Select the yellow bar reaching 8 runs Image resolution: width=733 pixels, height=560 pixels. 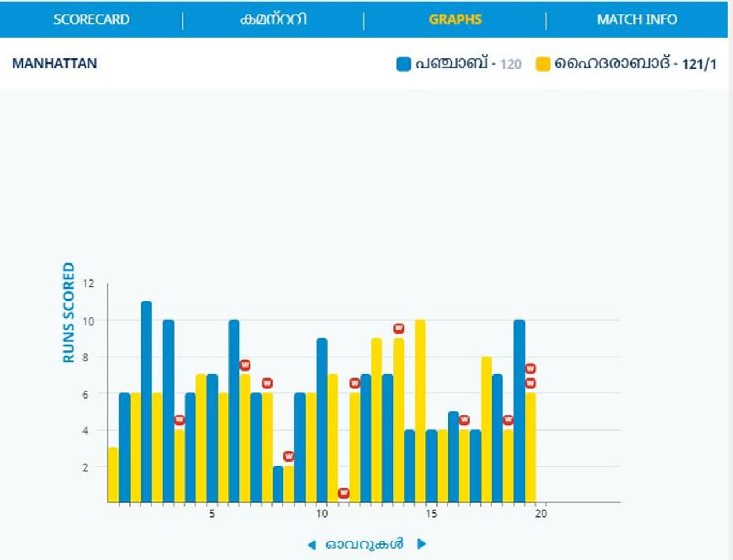486,429
